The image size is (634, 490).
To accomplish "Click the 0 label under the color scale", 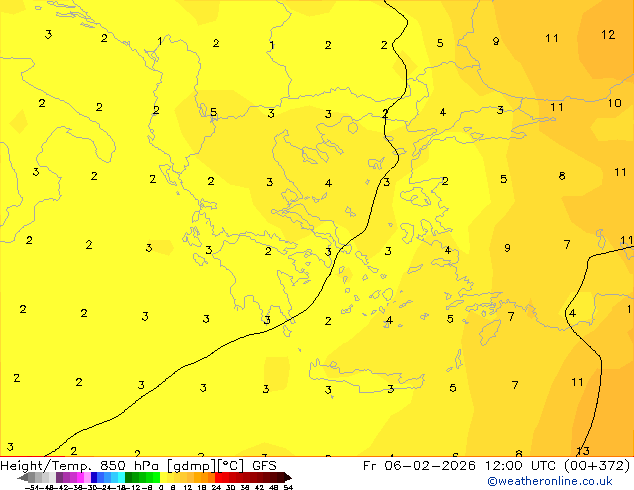I will [161, 487].
